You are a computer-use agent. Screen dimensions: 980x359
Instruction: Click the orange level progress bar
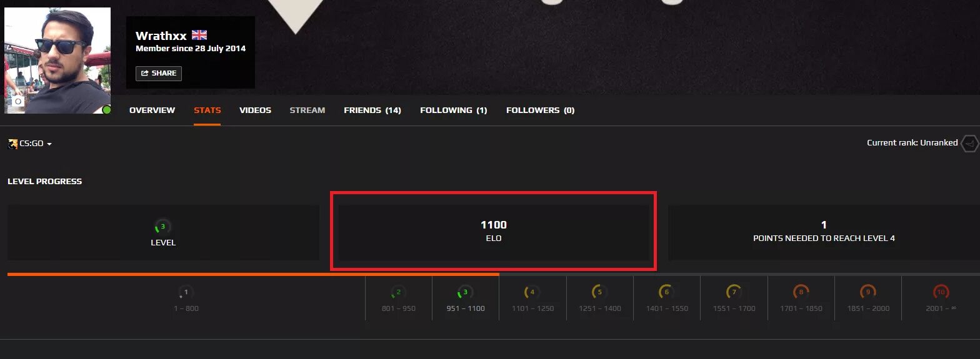click(253, 274)
